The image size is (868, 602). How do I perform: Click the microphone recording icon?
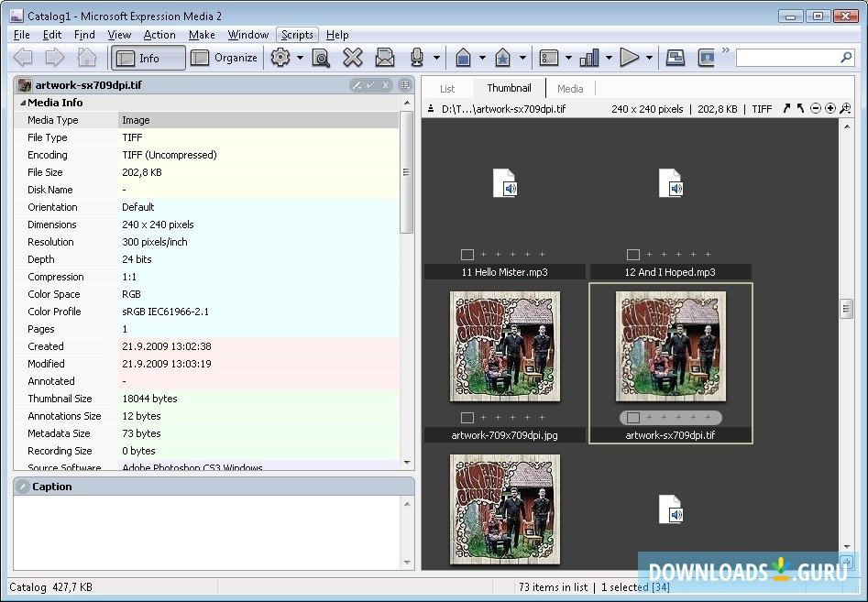(x=417, y=58)
